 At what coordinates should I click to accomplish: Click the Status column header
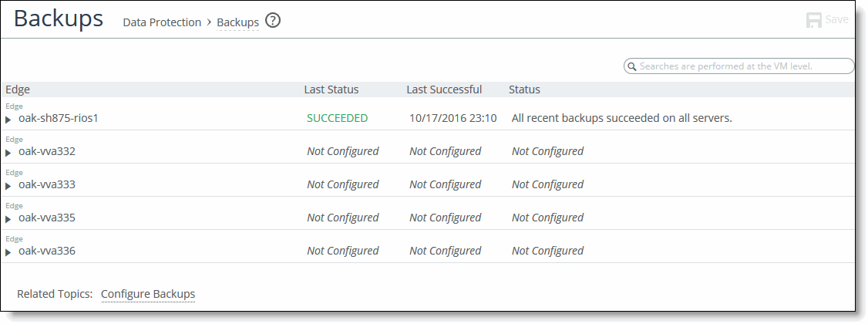[524, 89]
